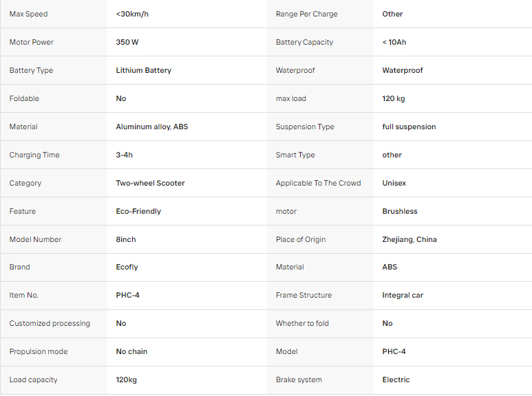This screenshot has height=396, width=532.
Task: Click the Ecofly brand value
Action: (x=127, y=267)
